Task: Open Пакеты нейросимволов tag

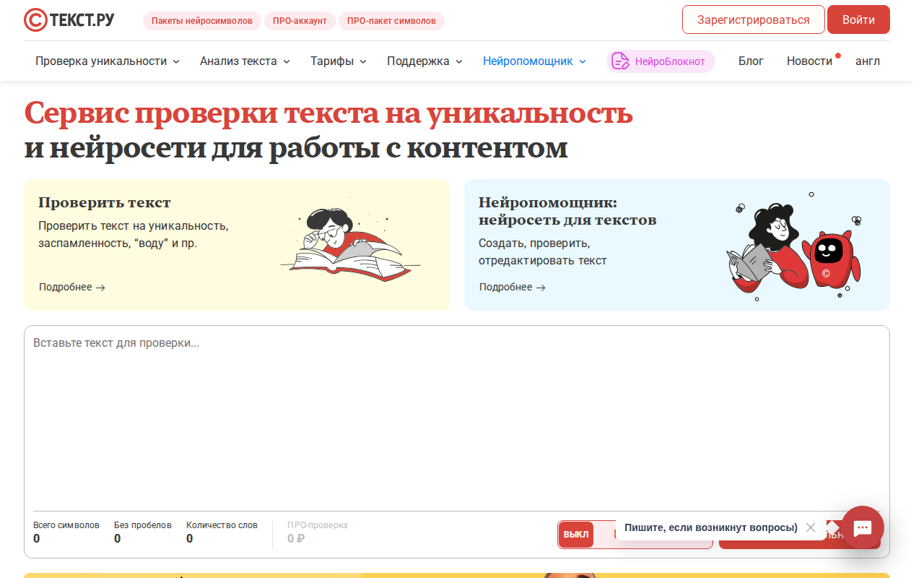Action: (x=202, y=21)
